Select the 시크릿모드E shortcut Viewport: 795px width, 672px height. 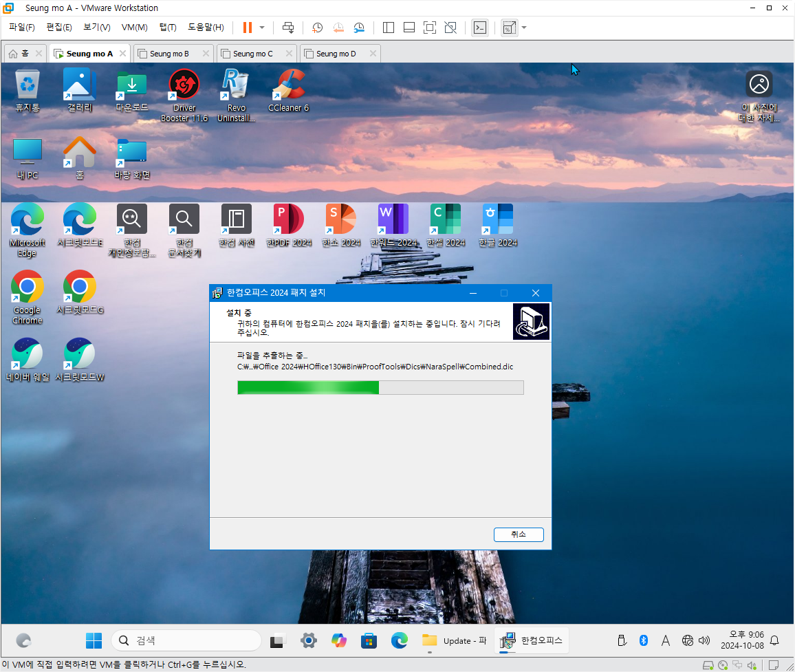click(80, 226)
